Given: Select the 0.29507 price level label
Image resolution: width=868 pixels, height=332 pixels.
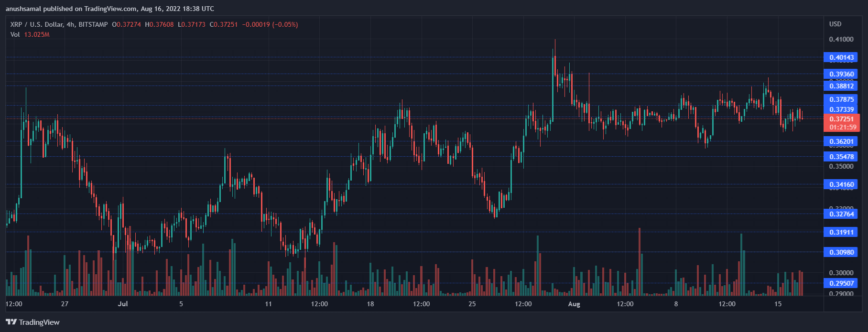Looking at the screenshot, I should 841,283.
